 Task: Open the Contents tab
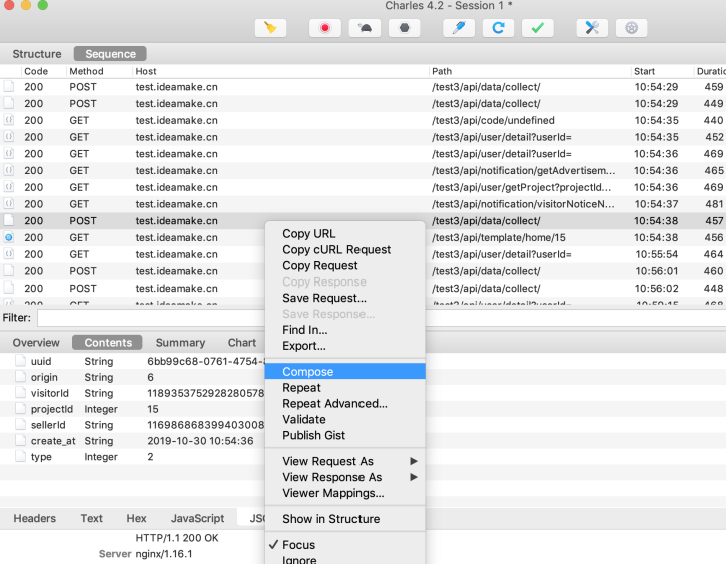[x=108, y=343]
